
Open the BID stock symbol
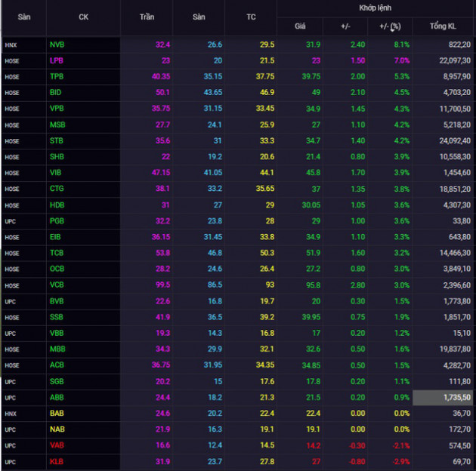coord(56,93)
